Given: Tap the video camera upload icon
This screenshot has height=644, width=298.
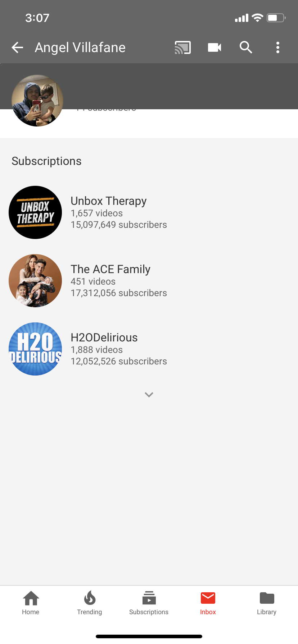Looking at the screenshot, I should click(215, 47).
